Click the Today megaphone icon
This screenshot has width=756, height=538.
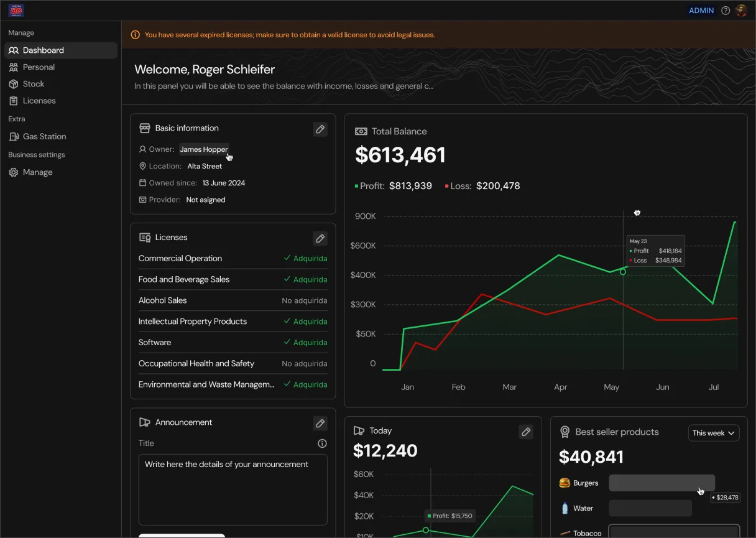[359, 430]
